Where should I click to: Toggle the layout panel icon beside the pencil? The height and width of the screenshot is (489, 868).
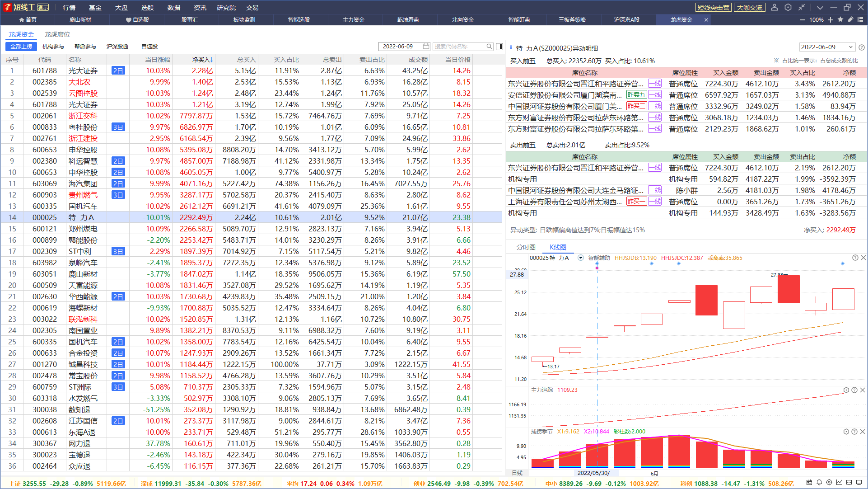pyautogui.click(x=860, y=19)
